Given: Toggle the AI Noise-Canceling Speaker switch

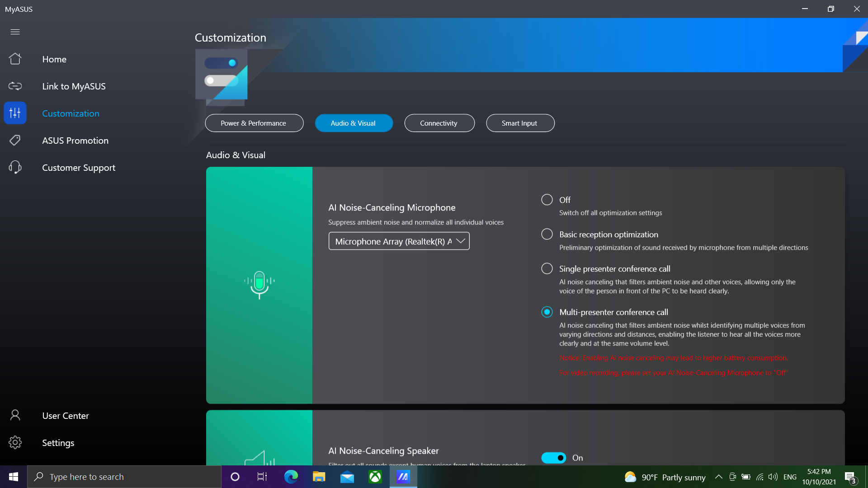Looking at the screenshot, I should tap(554, 458).
